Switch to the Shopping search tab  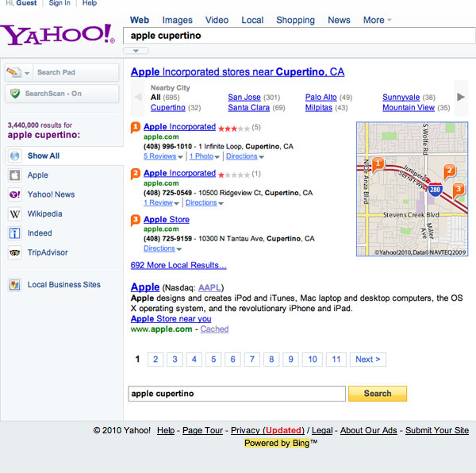click(x=295, y=21)
